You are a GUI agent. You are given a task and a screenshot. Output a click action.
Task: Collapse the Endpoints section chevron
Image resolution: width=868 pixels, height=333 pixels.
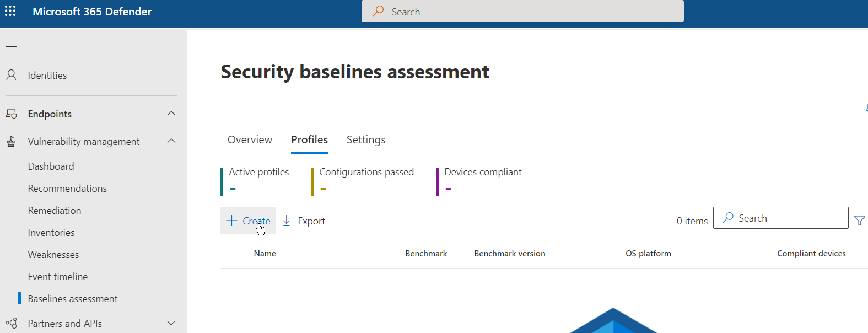pyautogui.click(x=171, y=114)
